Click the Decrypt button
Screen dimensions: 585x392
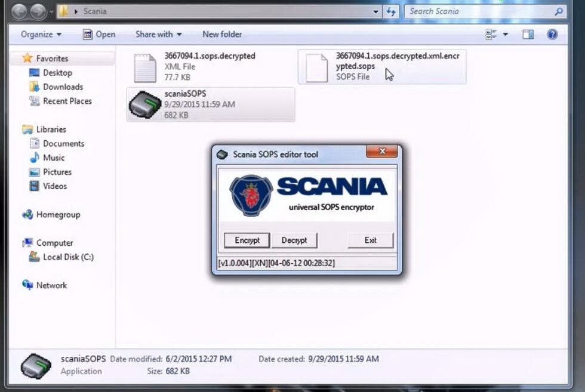coord(294,240)
